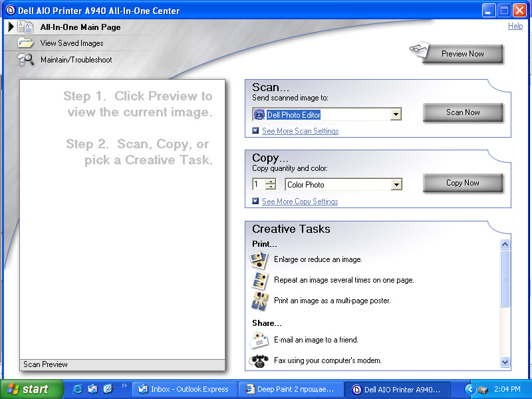
Task: Open the Help link
Action: pos(515,26)
